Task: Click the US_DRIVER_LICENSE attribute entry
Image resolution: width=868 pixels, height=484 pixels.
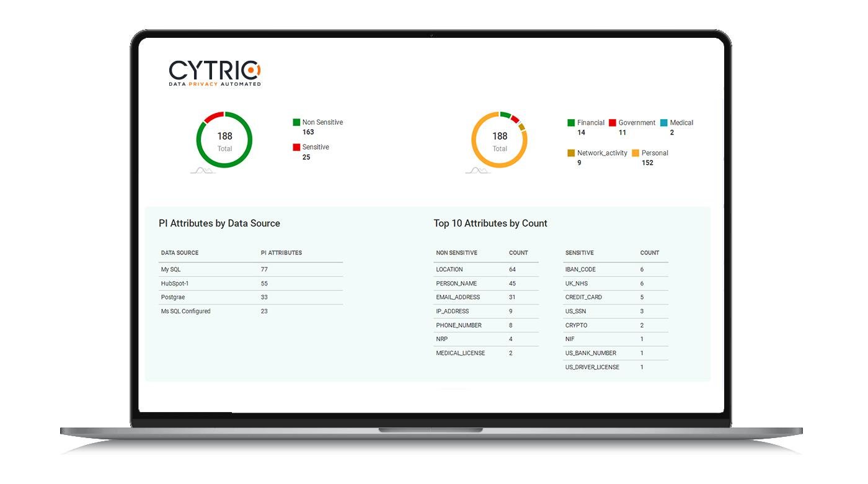Action: [x=592, y=367]
